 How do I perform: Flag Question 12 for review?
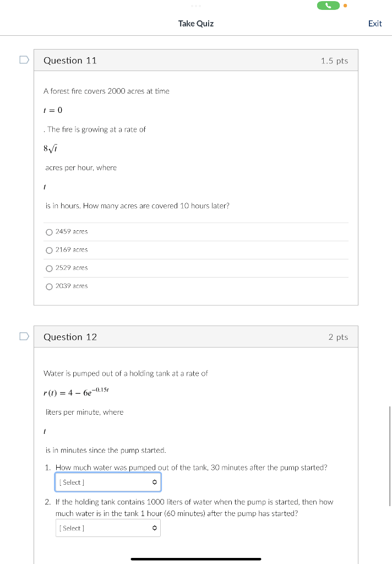click(24, 337)
